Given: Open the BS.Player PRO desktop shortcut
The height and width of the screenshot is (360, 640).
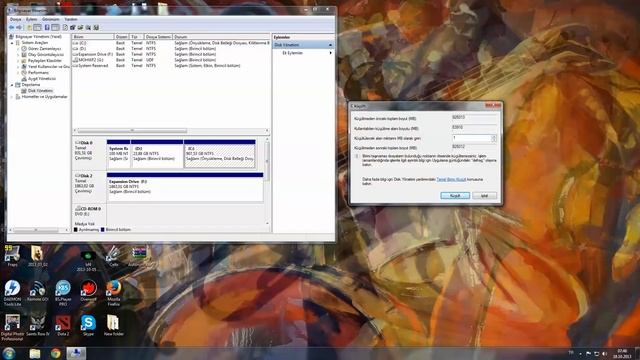Looking at the screenshot, I should pos(63,293).
